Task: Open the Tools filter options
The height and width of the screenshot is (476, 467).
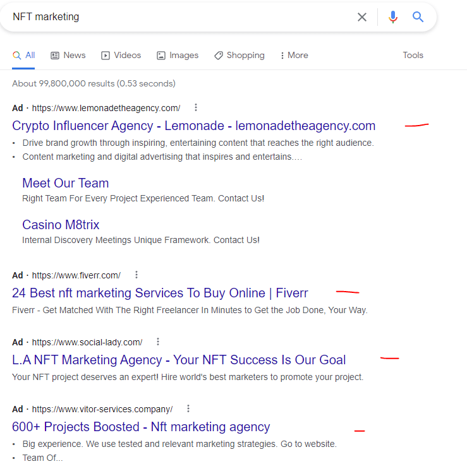Action: pyautogui.click(x=413, y=56)
